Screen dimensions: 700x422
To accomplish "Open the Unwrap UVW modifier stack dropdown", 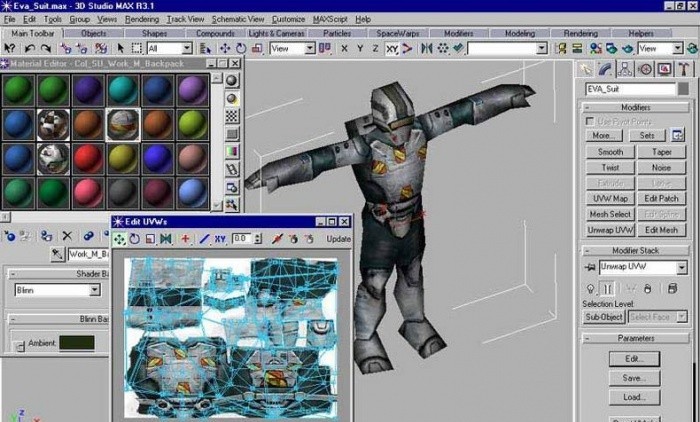I will click(680, 268).
